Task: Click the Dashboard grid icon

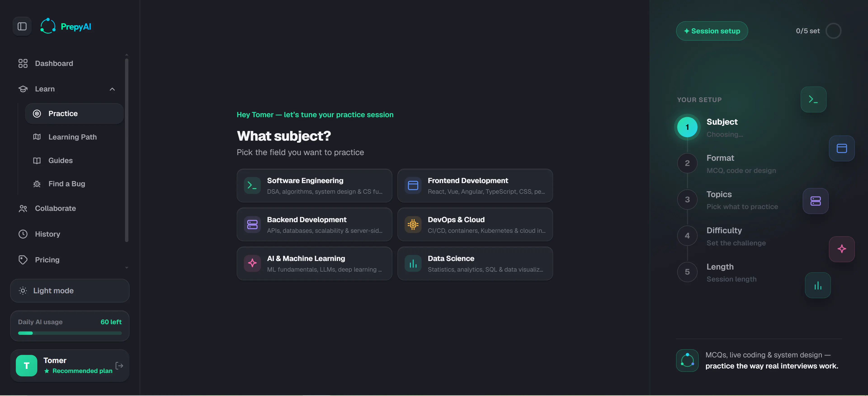Action: 23,63
